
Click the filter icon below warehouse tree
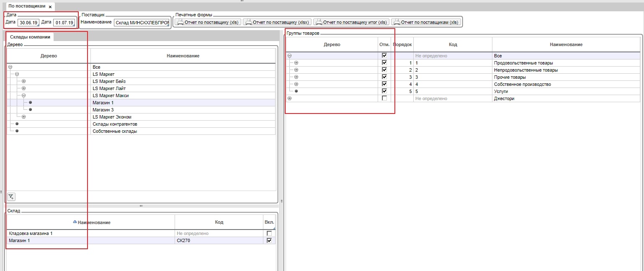[11, 196]
